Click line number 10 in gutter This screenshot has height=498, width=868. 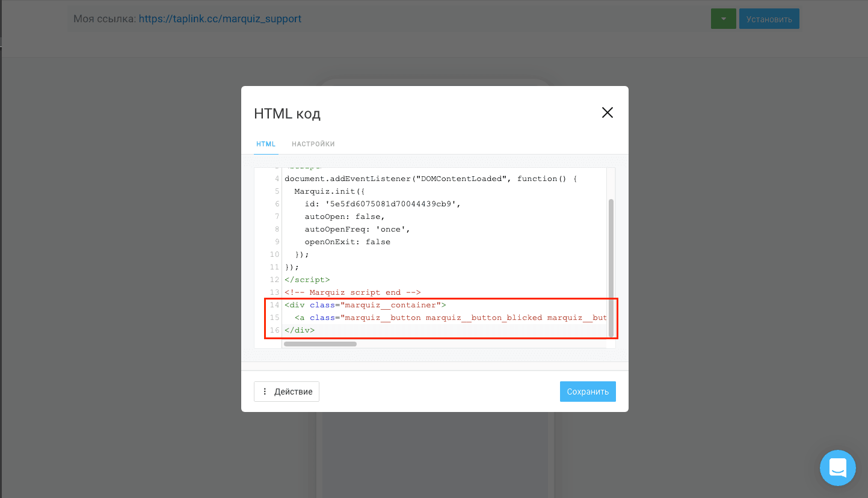pyautogui.click(x=274, y=254)
